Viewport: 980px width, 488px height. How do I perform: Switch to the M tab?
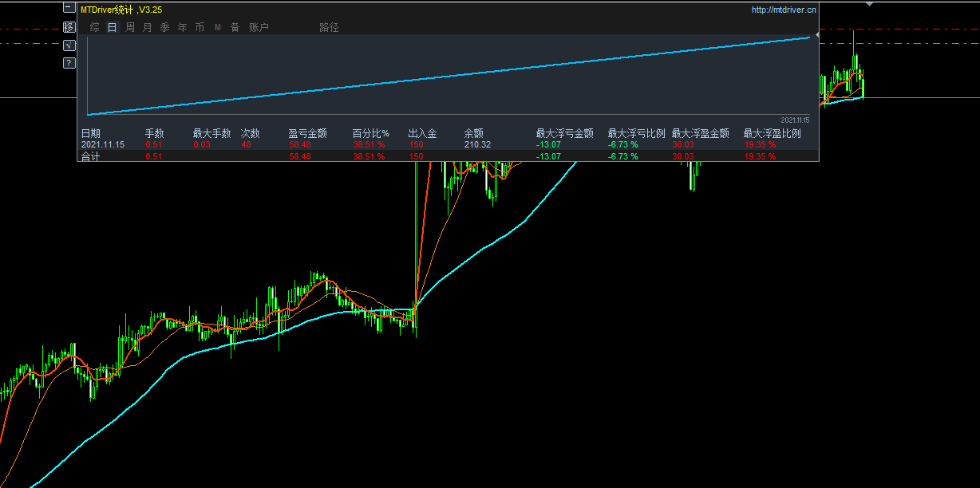218,27
